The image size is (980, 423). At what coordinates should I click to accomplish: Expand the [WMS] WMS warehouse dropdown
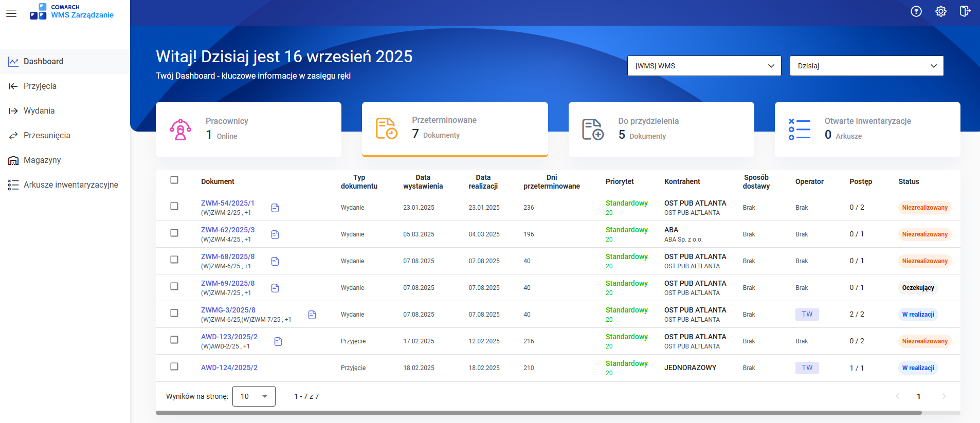pyautogui.click(x=704, y=66)
